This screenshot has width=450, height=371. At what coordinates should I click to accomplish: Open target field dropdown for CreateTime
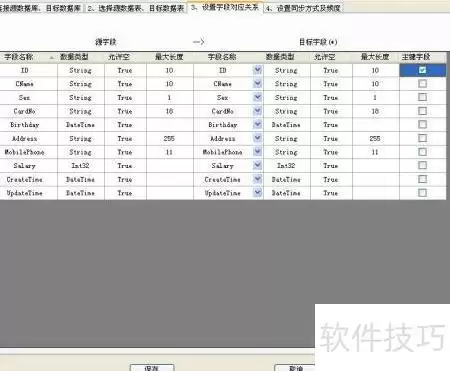257,179
